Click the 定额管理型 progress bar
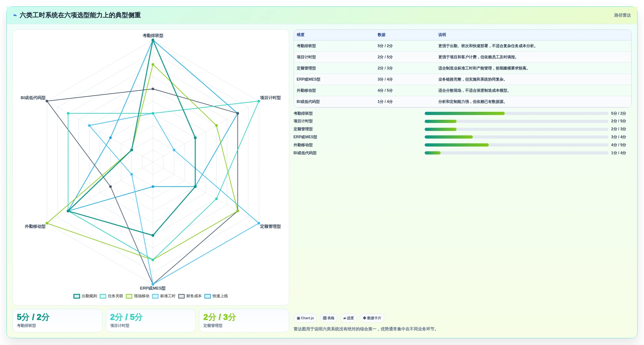 [516, 129]
